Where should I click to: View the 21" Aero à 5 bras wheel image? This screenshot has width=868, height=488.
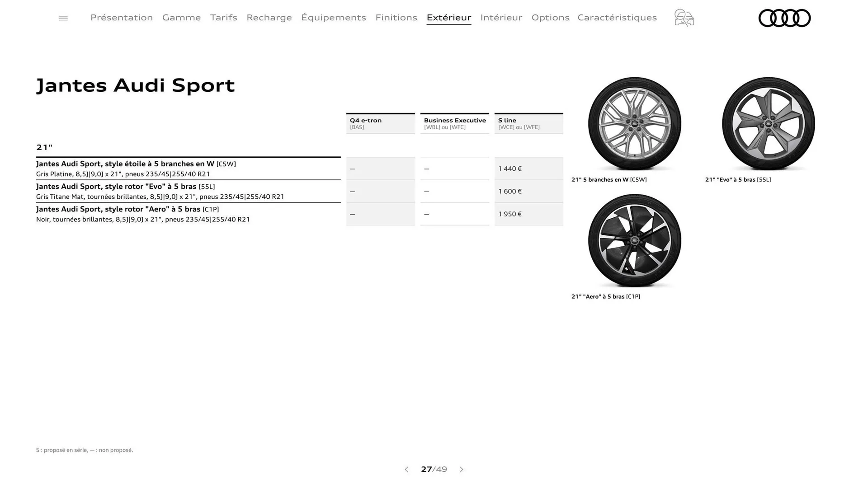[x=634, y=241]
